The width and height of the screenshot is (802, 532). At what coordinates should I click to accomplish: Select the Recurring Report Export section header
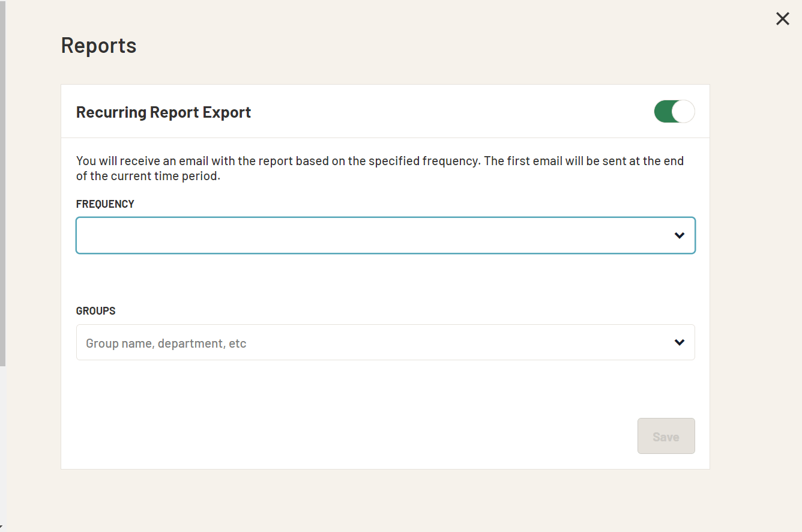(x=163, y=112)
